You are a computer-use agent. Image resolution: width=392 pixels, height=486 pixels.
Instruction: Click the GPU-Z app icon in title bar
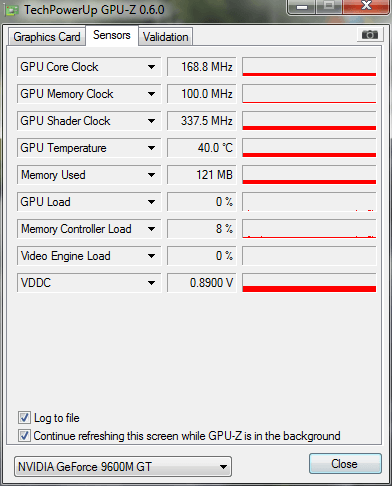click(12, 10)
